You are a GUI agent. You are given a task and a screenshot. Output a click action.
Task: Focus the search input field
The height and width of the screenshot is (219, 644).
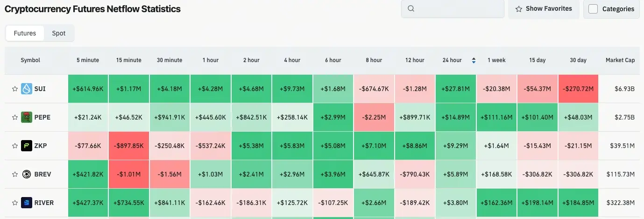453,9
